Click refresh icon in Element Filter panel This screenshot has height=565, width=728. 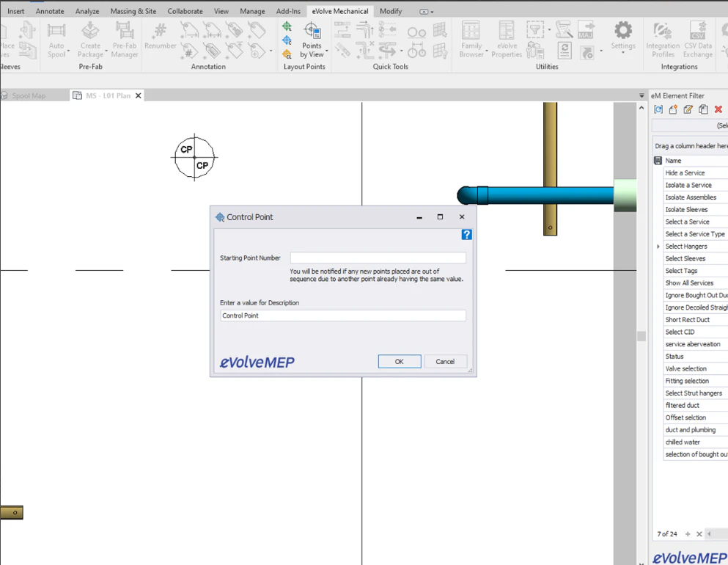pyautogui.click(x=658, y=110)
